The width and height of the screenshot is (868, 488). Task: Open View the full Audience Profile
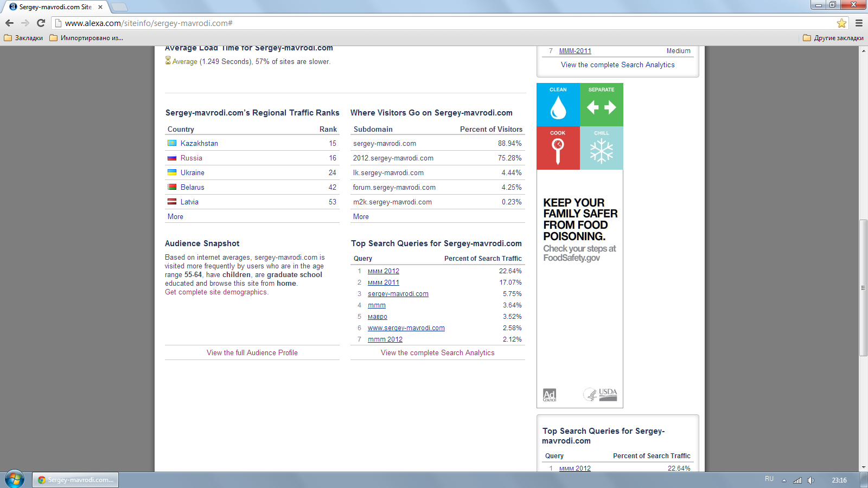click(252, 352)
